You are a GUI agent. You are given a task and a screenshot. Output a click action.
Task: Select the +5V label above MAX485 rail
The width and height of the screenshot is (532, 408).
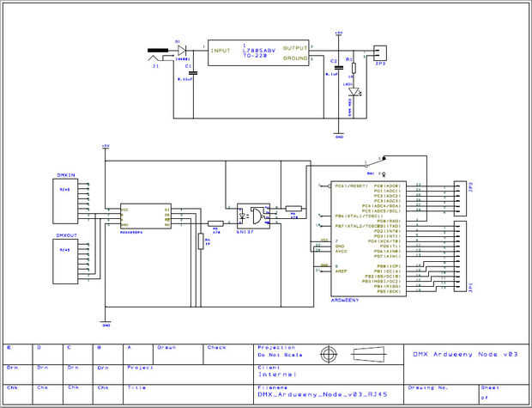[x=106, y=146]
